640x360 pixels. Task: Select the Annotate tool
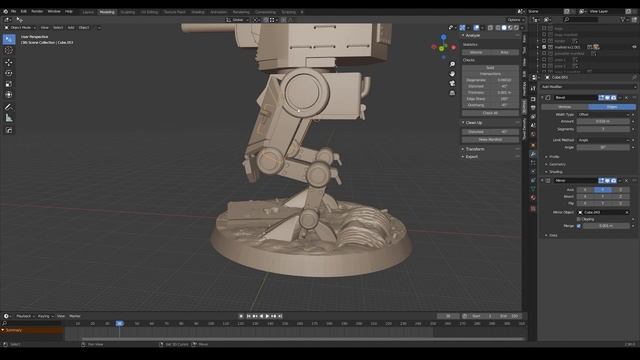(x=9, y=107)
